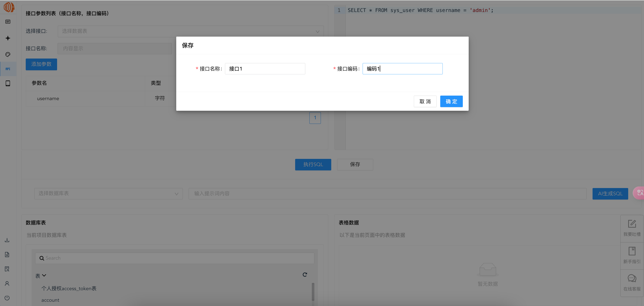The height and width of the screenshot is (306, 644).
Task: Switch to the API section in the sidebar
Action: point(8,69)
